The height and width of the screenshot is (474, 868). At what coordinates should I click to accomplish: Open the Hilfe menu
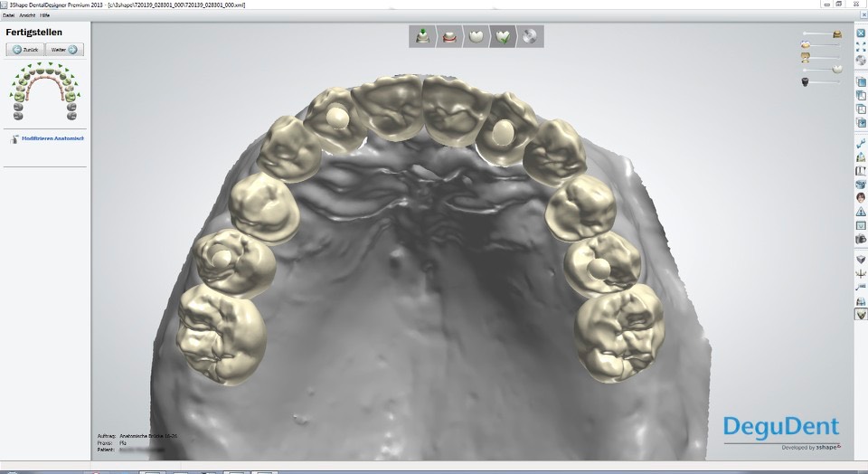(x=45, y=15)
